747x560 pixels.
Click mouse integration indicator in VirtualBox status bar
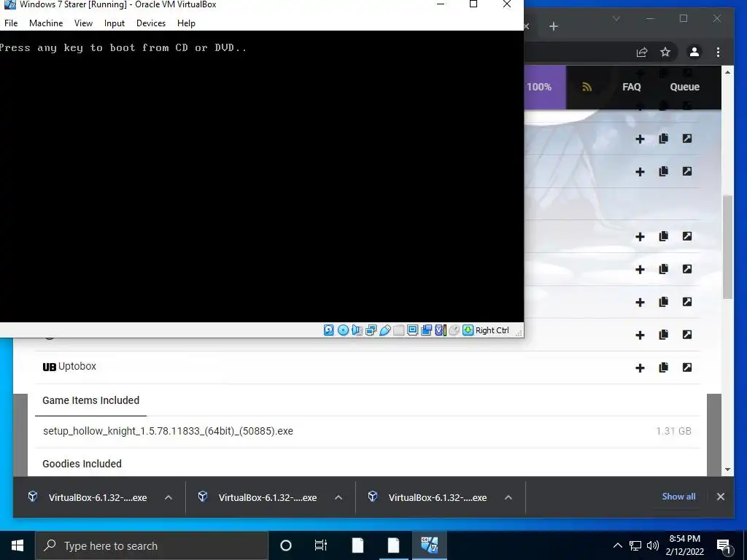tap(454, 330)
